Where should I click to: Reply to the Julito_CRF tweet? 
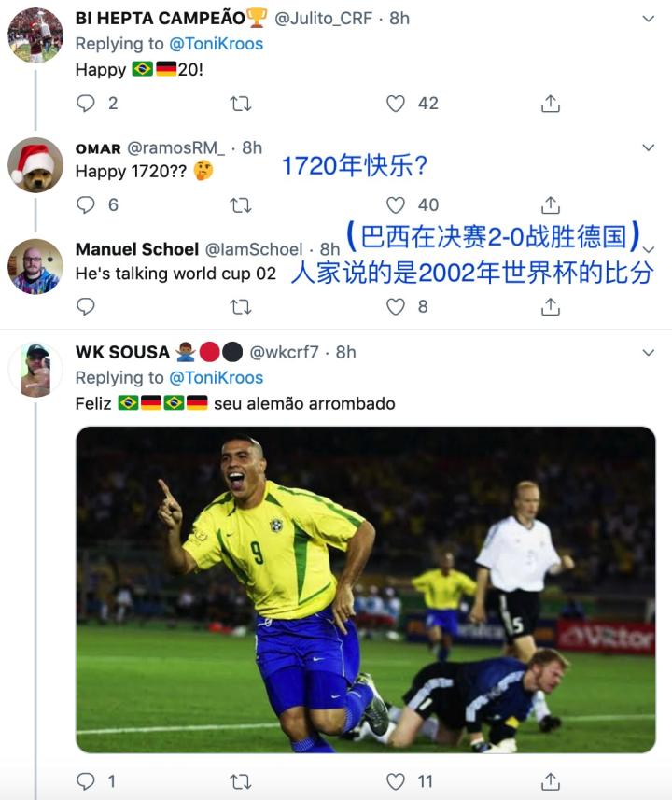click(86, 104)
